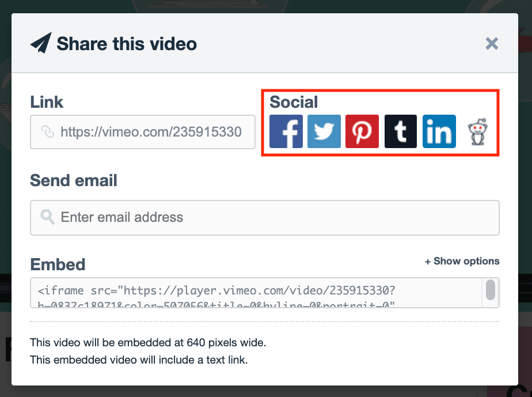
Task: Close the Share this video dialog
Action: pyautogui.click(x=492, y=44)
